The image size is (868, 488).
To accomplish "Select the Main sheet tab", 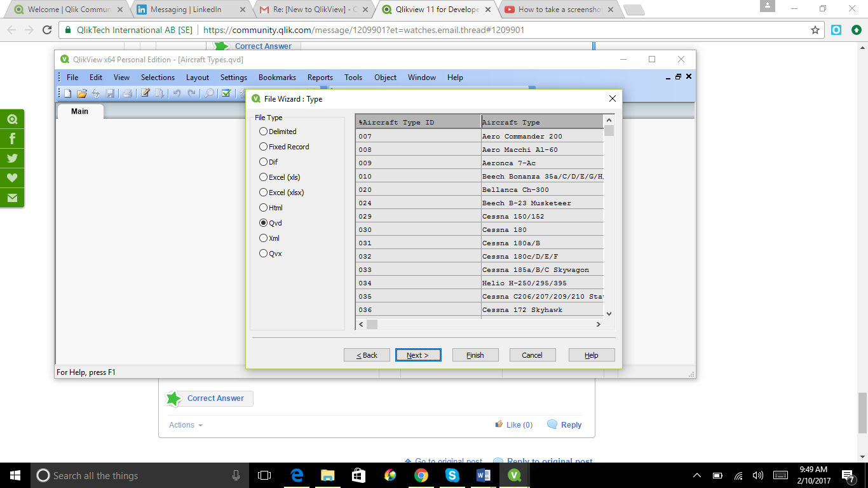I will pyautogui.click(x=80, y=111).
